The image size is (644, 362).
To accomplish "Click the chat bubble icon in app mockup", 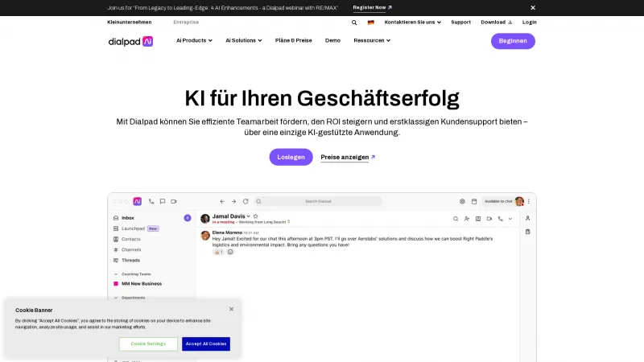I will 163,202.
